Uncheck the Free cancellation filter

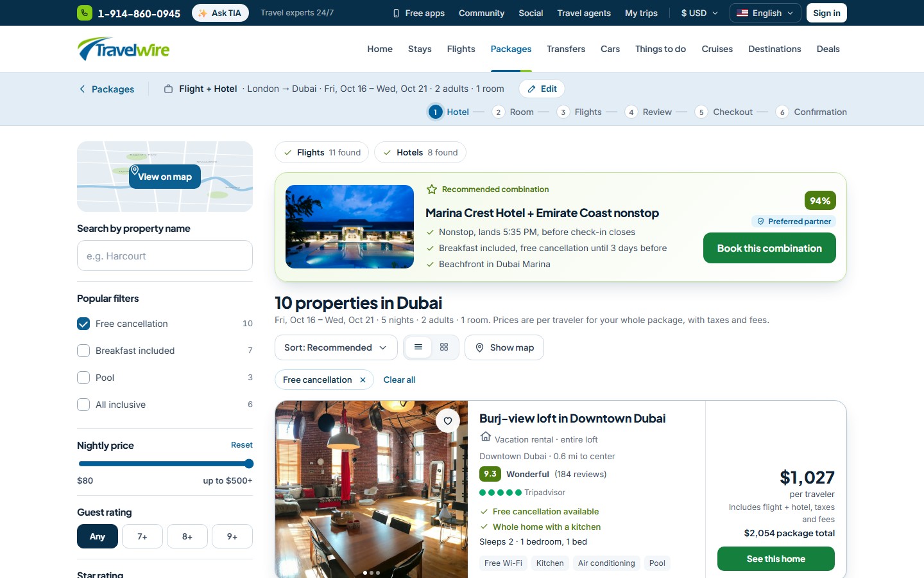tap(83, 324)
